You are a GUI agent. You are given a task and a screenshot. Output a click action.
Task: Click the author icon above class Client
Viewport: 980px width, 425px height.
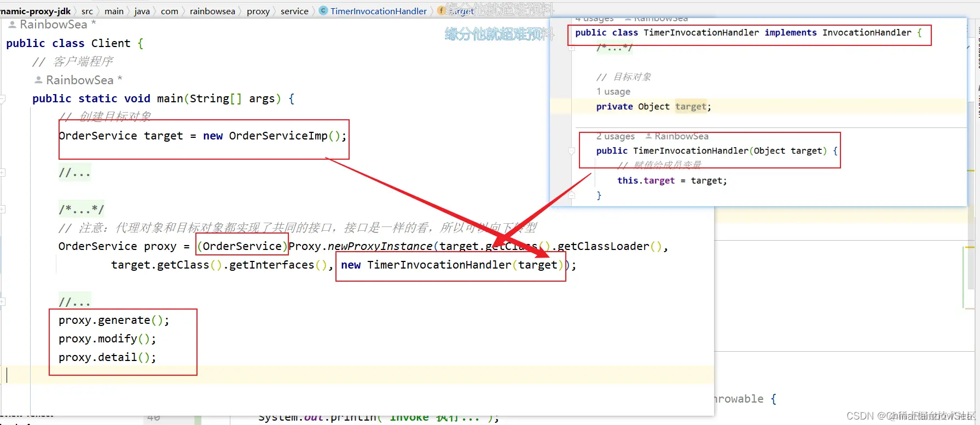(x=12, y=24)
